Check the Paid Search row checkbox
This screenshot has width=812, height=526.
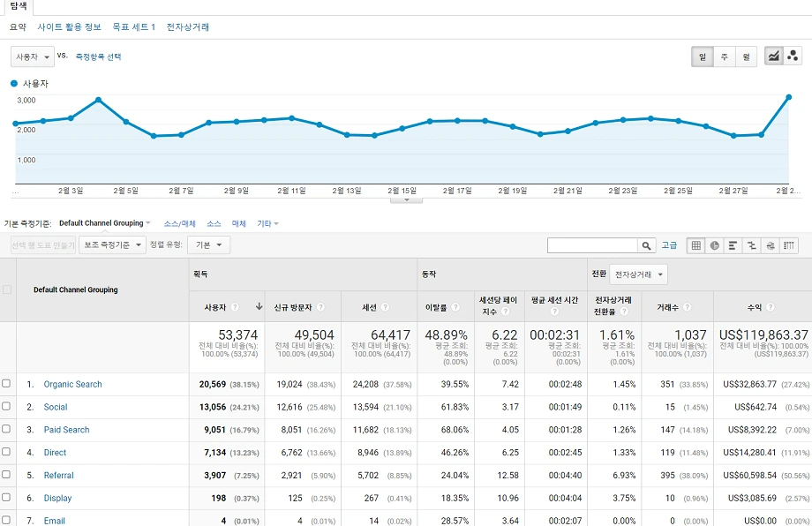(6, 429)
